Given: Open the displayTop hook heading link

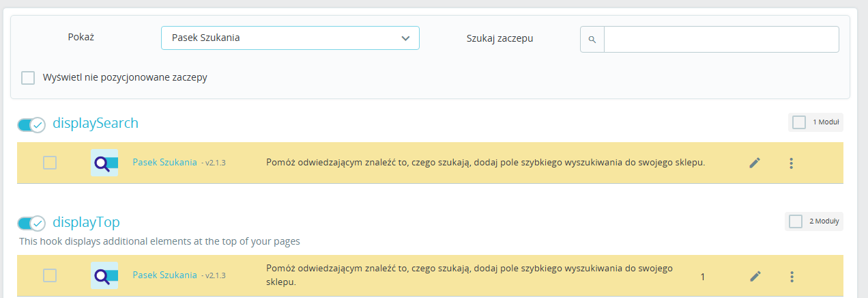Looking at the screenshot, I should pos(86,222).
